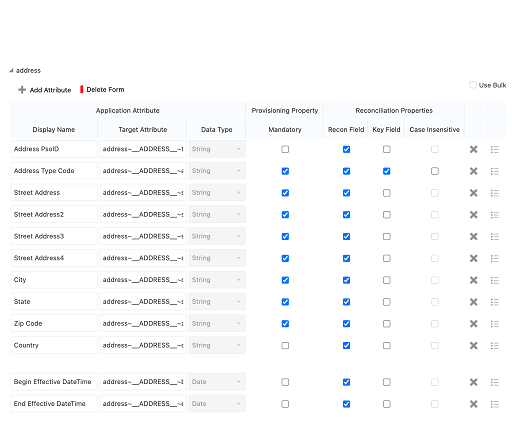Open advanced settings list icon for Country row

click(495, 346)
